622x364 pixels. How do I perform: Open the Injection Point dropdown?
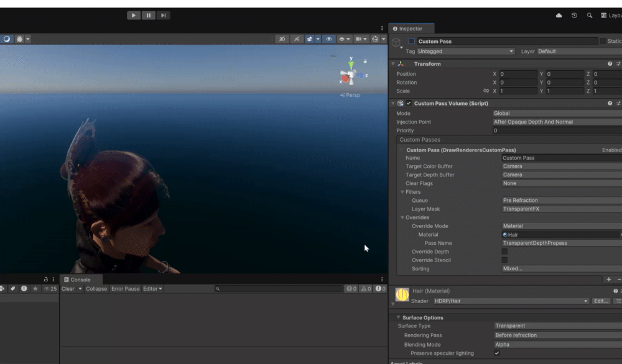click(557, 122)
